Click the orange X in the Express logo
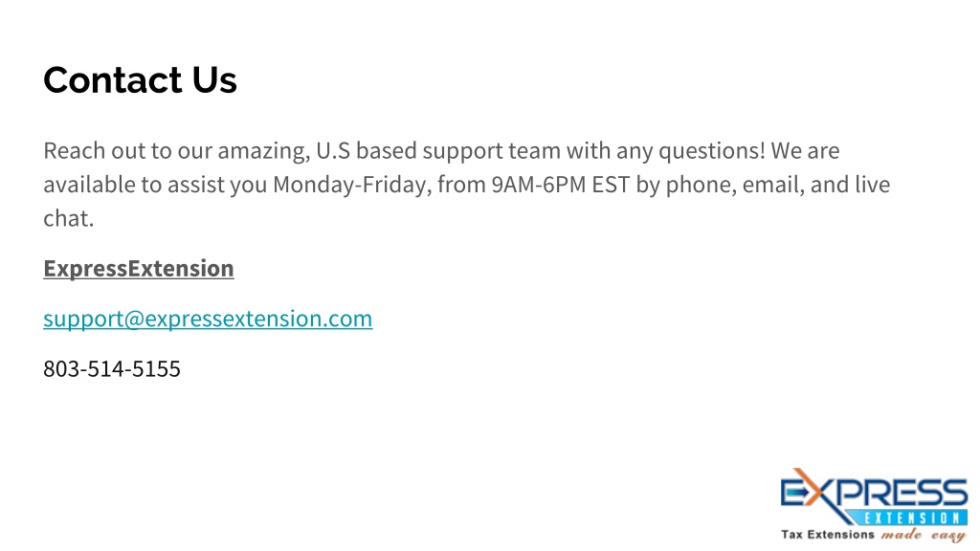 [808, 489]
